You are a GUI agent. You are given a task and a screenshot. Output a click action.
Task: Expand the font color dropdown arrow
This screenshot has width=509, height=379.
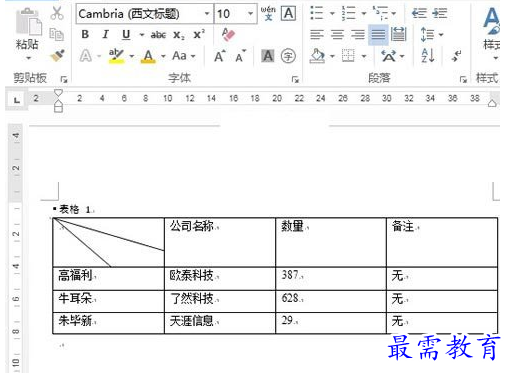(163, 56)
